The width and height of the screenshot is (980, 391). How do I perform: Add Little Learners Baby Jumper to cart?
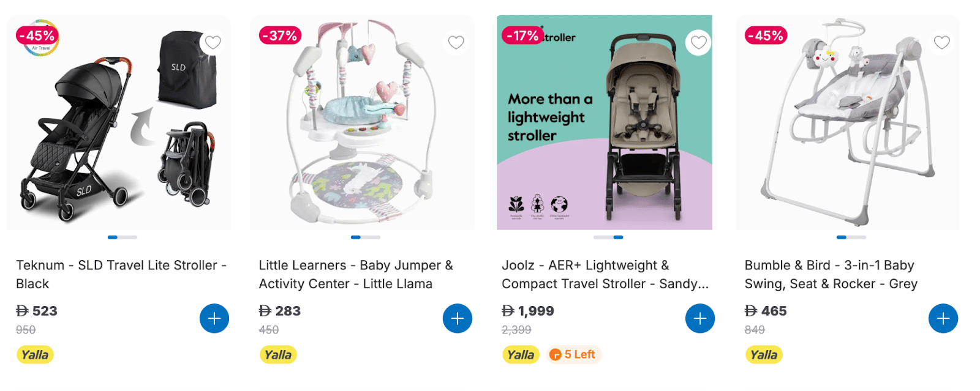(x=457, y=318)
